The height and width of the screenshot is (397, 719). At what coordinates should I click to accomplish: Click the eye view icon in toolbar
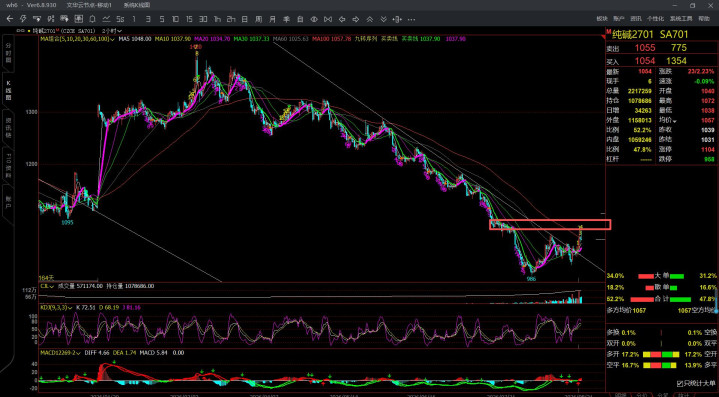314,19
